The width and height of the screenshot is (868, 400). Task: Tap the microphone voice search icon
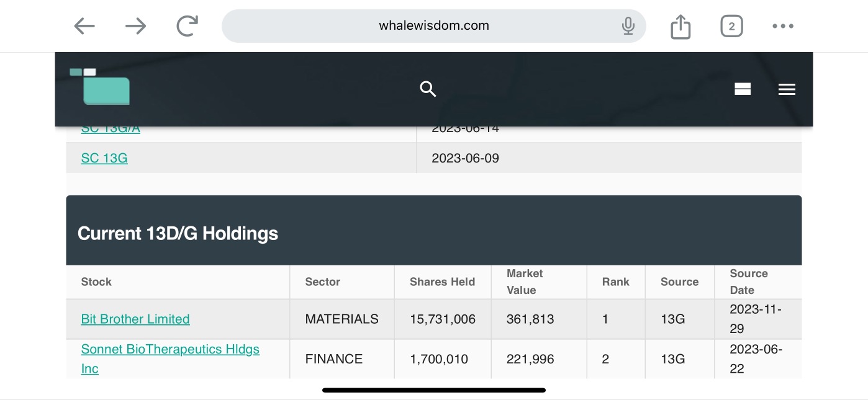[x=628, y=26]
